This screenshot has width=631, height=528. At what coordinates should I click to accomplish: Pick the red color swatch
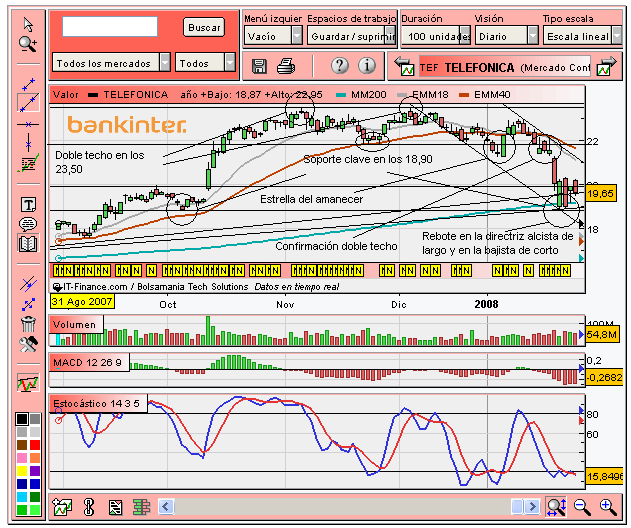[35, 445]
